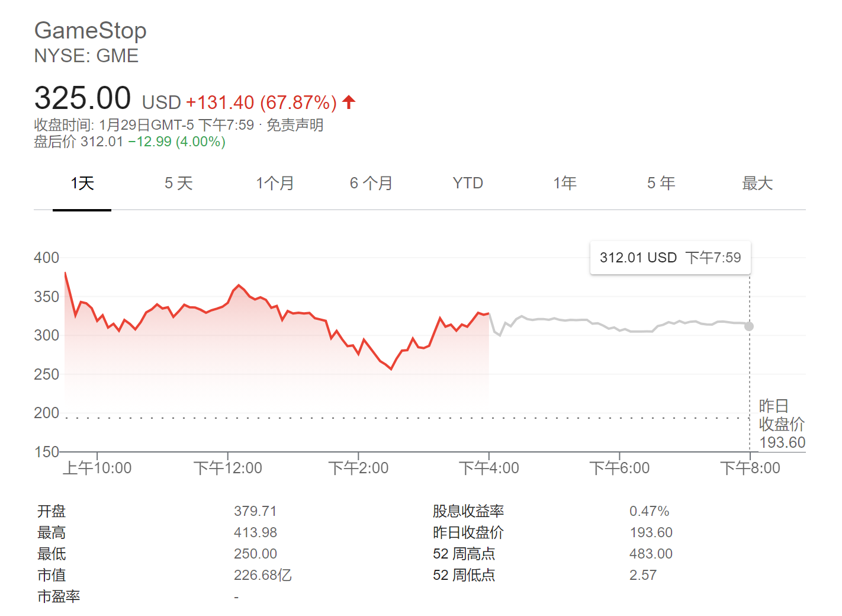Click the GameStop company title

pyautogui.click(x=90, y=30)
